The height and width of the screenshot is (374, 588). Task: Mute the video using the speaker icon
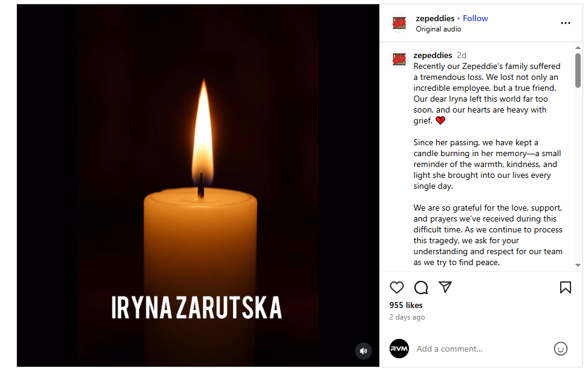(363, 351)
